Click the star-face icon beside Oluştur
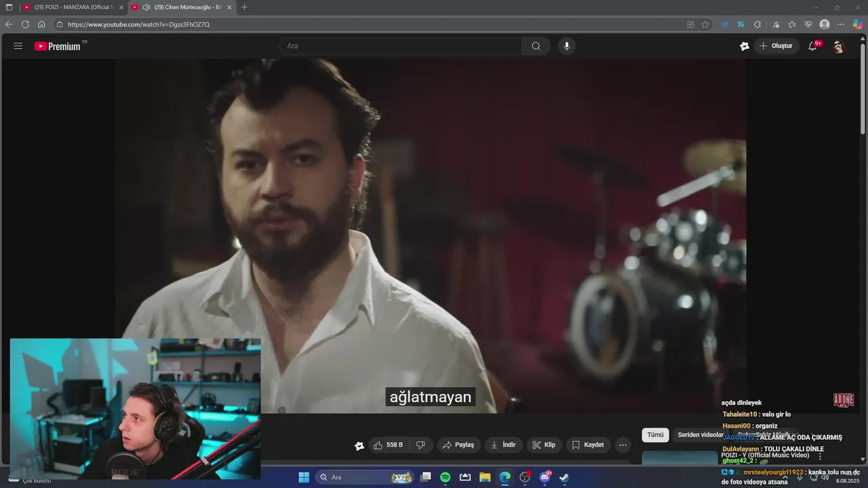 (x=745, y=46)
